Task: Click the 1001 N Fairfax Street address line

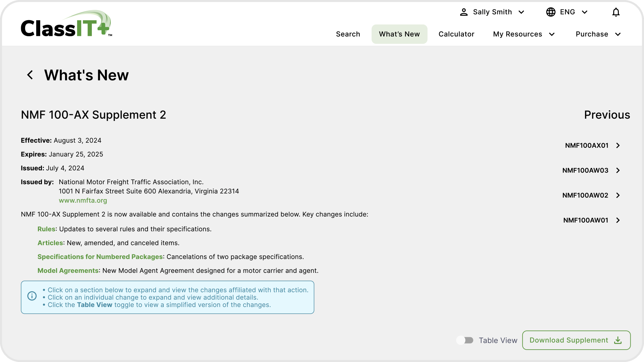Action: (x=149, y=191)
